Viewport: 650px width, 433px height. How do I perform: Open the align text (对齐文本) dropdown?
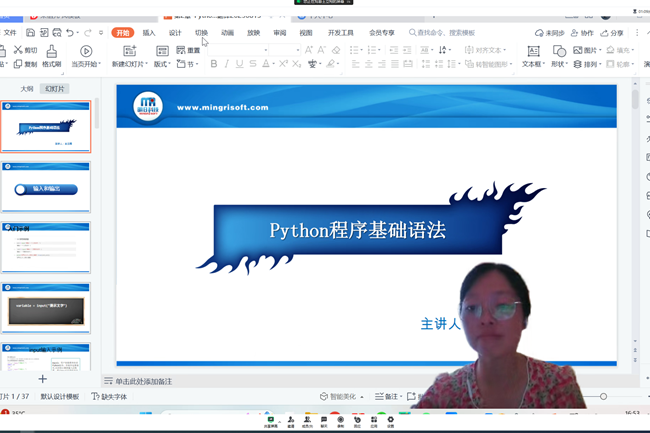485,50
